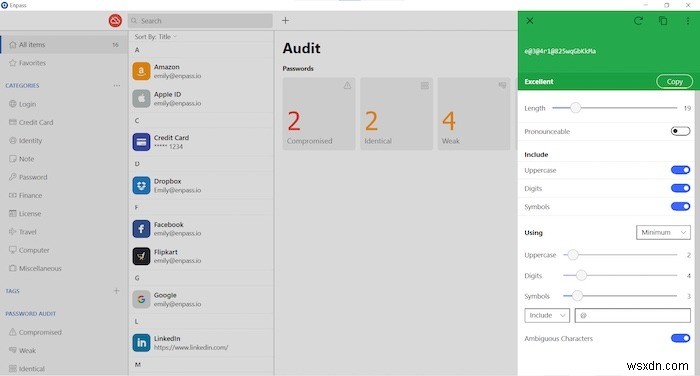
Task: Click the Categories three-dot options icon
Action: tap(117, 85)
